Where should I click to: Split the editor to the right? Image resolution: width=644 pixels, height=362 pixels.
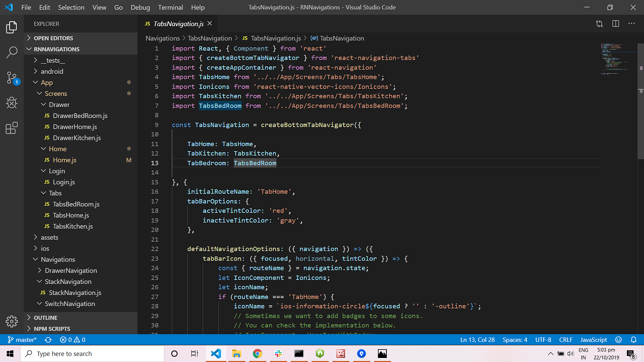[615, 24]
